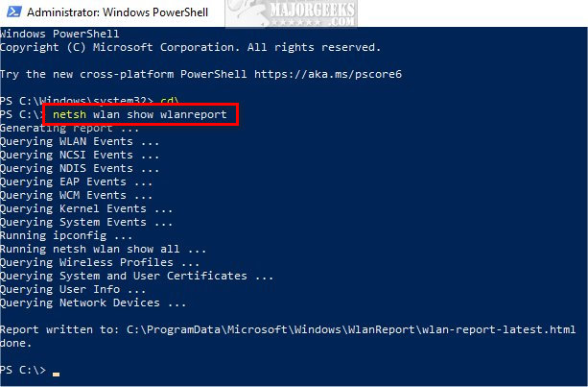Click the wlan-report-latest.html report path

pos(351,329)
